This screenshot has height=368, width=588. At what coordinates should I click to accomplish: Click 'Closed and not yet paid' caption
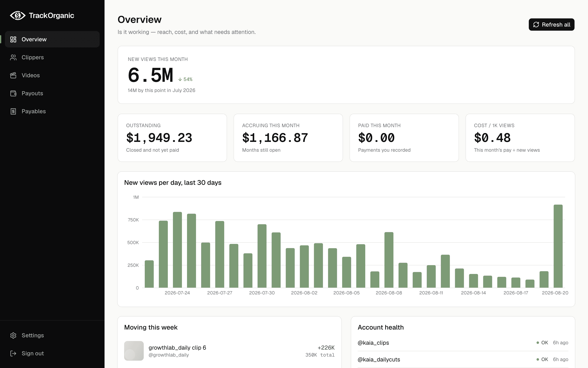coord(153,150)
